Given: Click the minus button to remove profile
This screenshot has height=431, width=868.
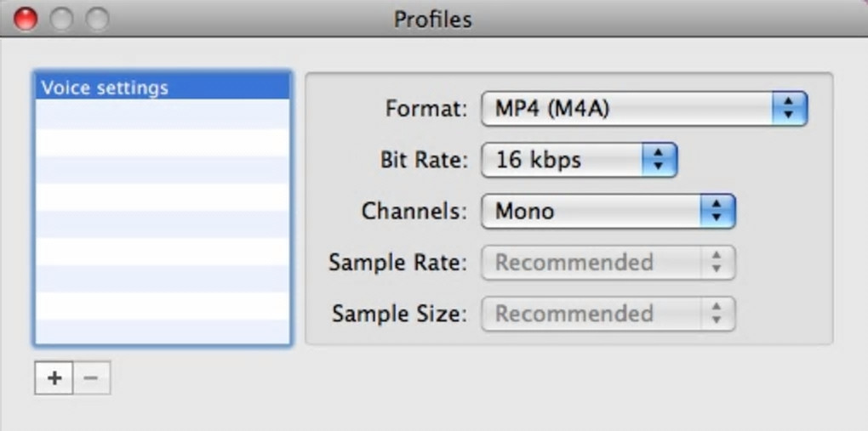Looking at the screenshot, I should pos(92,378).
